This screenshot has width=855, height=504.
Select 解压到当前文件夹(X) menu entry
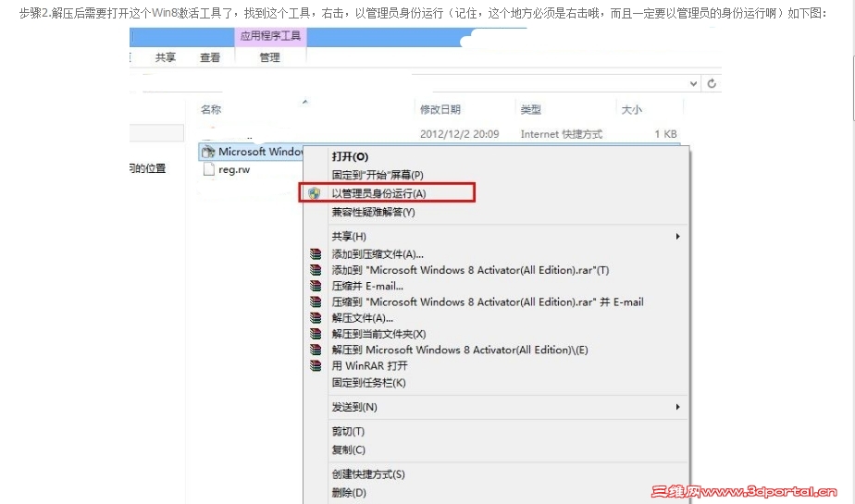[x=378, y=334]
